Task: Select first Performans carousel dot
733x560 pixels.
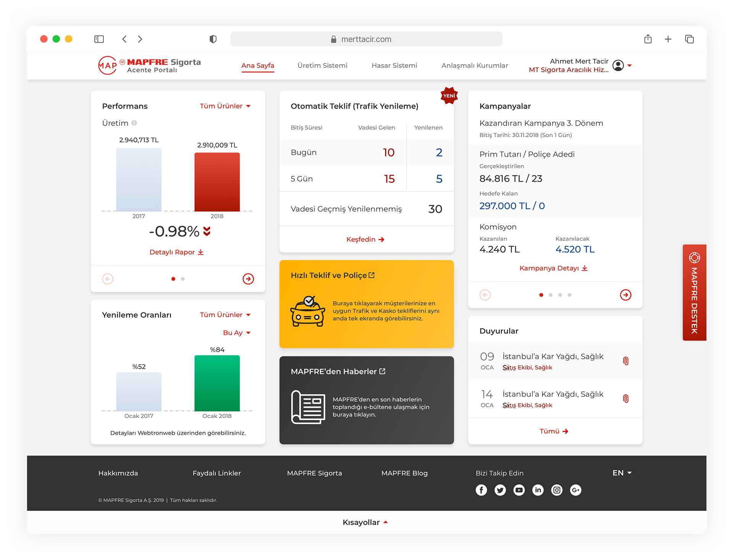Action: click(173, 279)
